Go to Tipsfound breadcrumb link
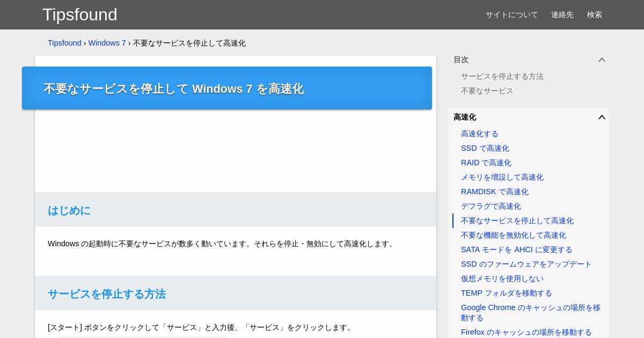This screenshot has height=338, width=644. click(x=64, y=43)
